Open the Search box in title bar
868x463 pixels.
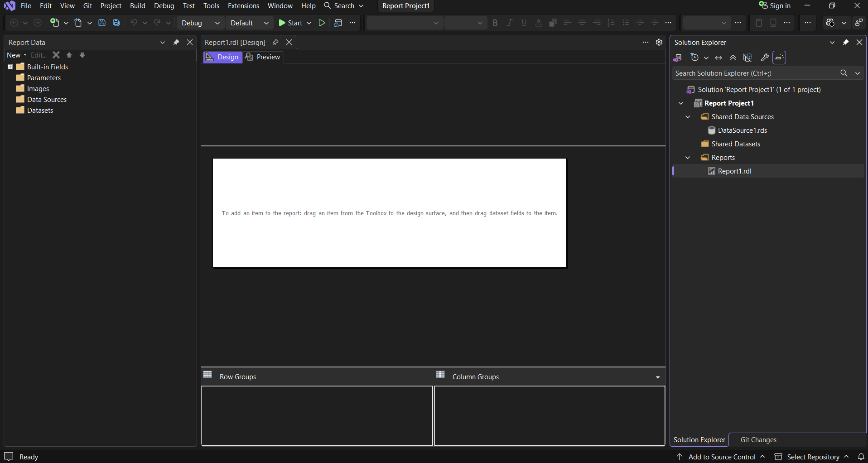344,5
